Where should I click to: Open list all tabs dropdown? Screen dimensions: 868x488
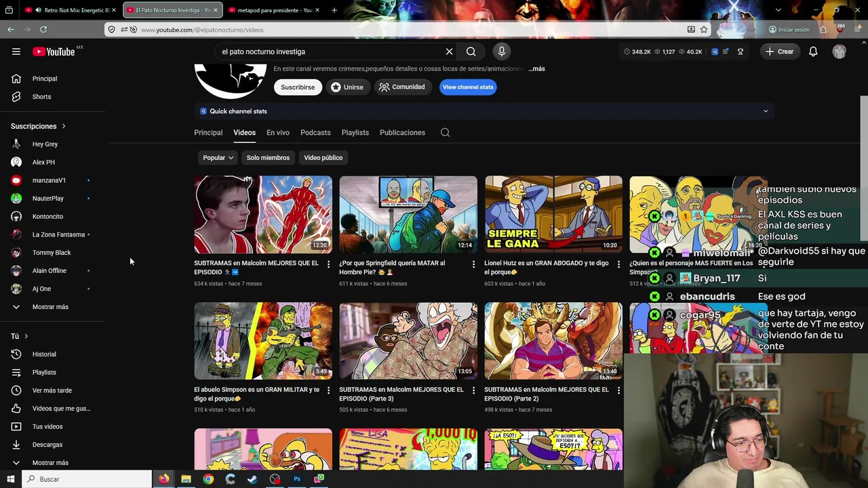(x=778, y=10)
